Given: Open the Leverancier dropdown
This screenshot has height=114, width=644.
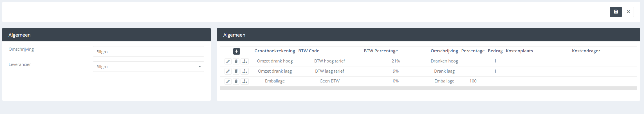Looking at the screenshot, I should click(x=148, y=67).
